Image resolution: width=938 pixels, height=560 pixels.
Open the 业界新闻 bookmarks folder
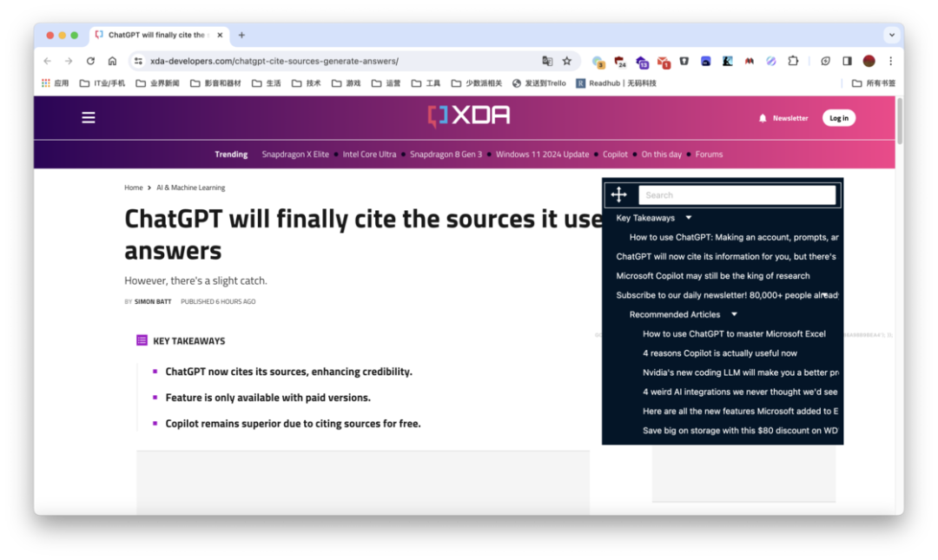tap(158, 83)
